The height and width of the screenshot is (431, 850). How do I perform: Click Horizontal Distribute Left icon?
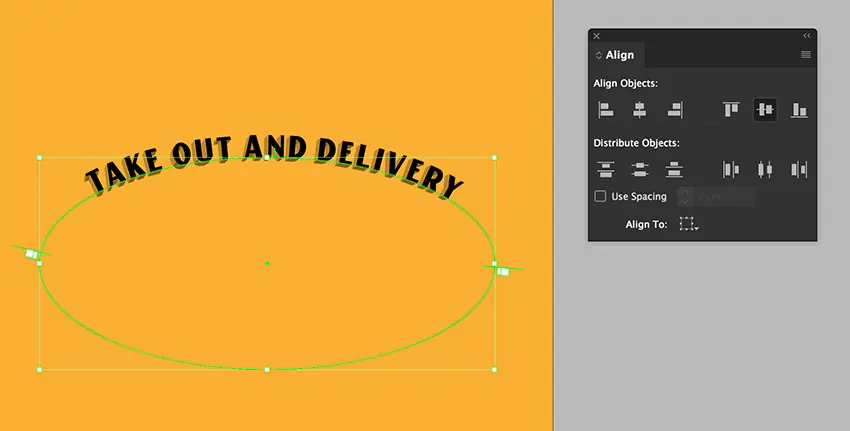731,170
